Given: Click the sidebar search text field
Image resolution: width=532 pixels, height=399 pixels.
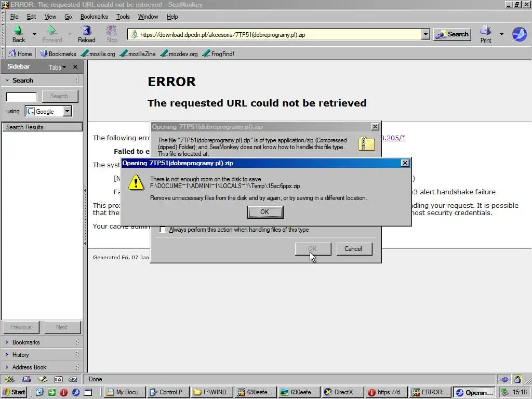Looking at the screenshot, I should coord(21,97).
